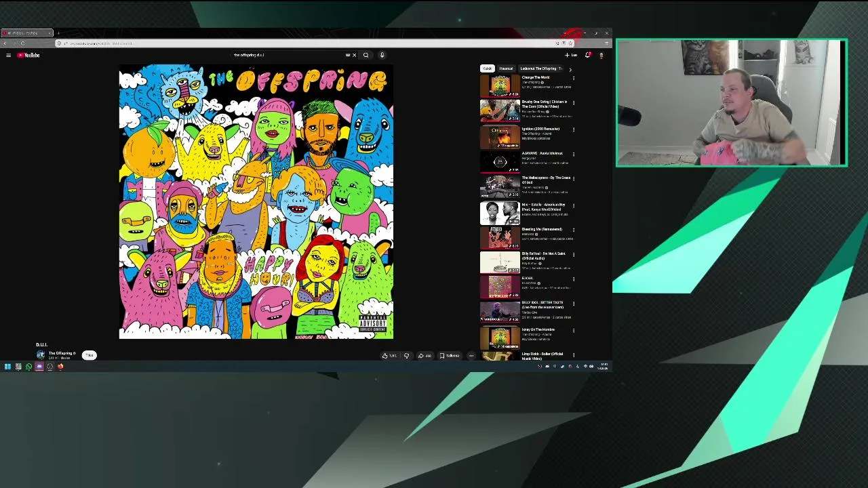
Task: Click the magnifier search button
Action: click(366, 55)
